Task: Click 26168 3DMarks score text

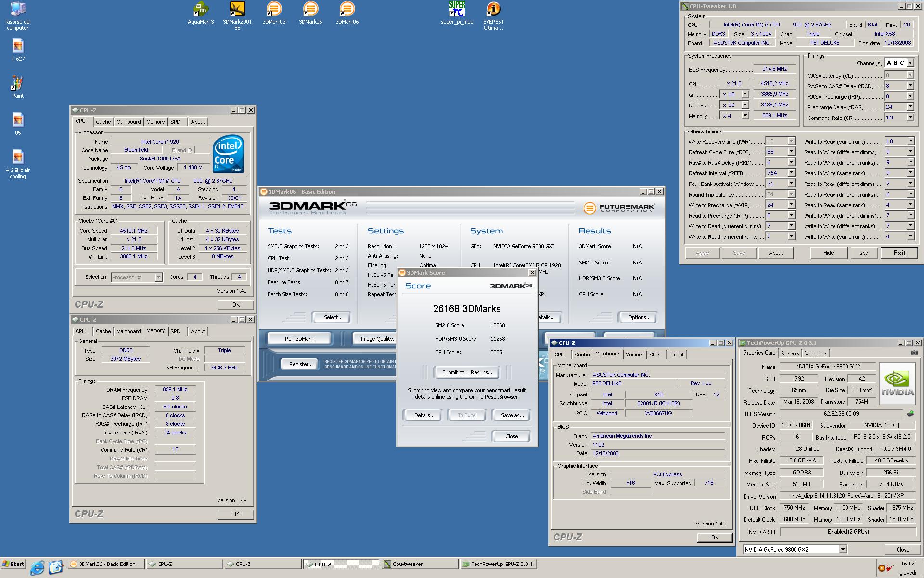Action: click(467, 309)
